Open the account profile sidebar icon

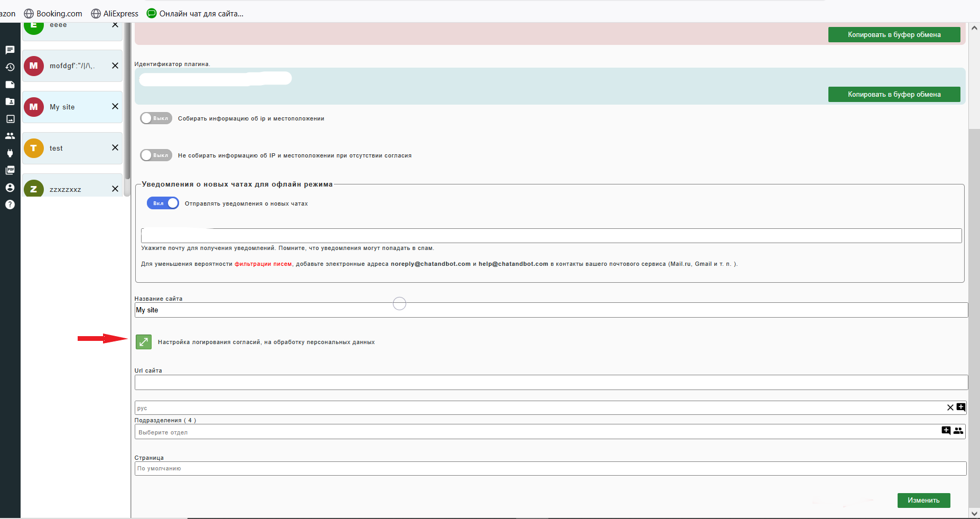coord(10,188)
